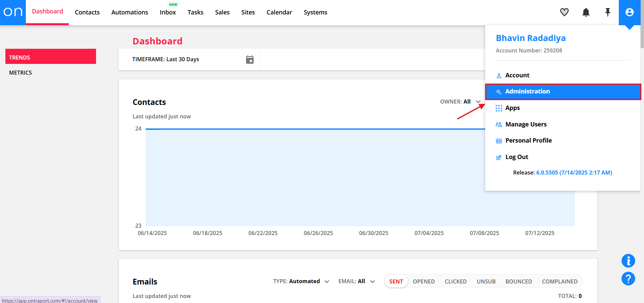Viewport: 644px width, 303px height.
Task: Click the Dashboard page title
Action: click(x=157, y=41)
